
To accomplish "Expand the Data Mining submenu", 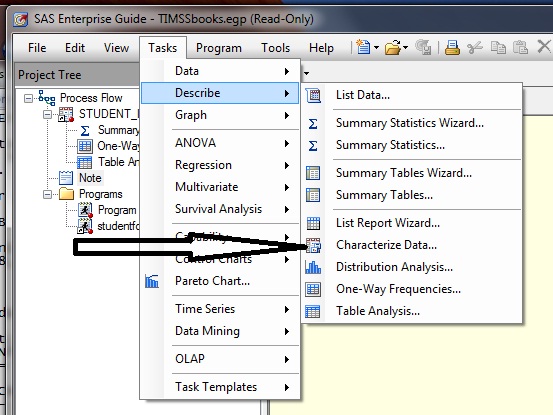I will click(220, 331).
